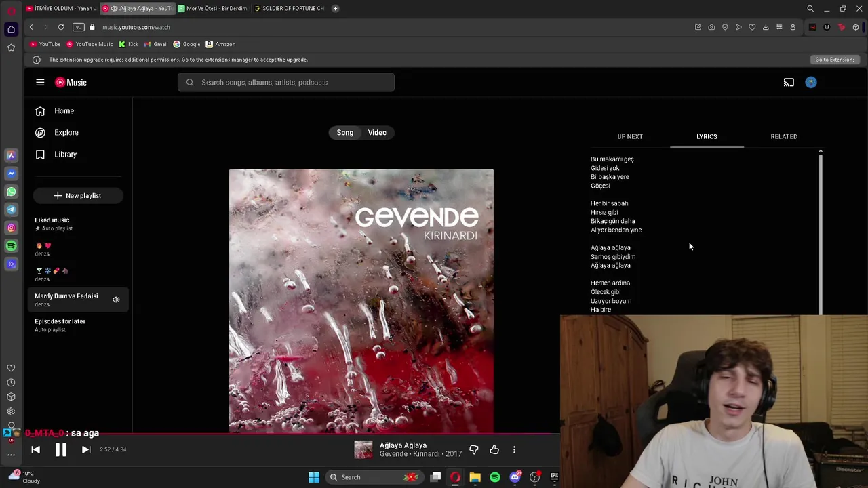Click the Windows taskbar Search box

(374, 477)
